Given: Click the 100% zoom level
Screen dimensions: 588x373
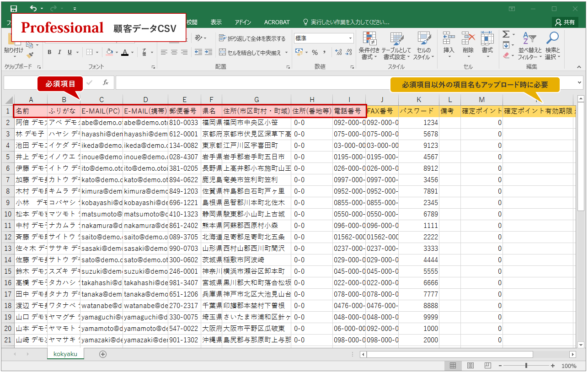Looking at the screenshot, I should (569, 366).
